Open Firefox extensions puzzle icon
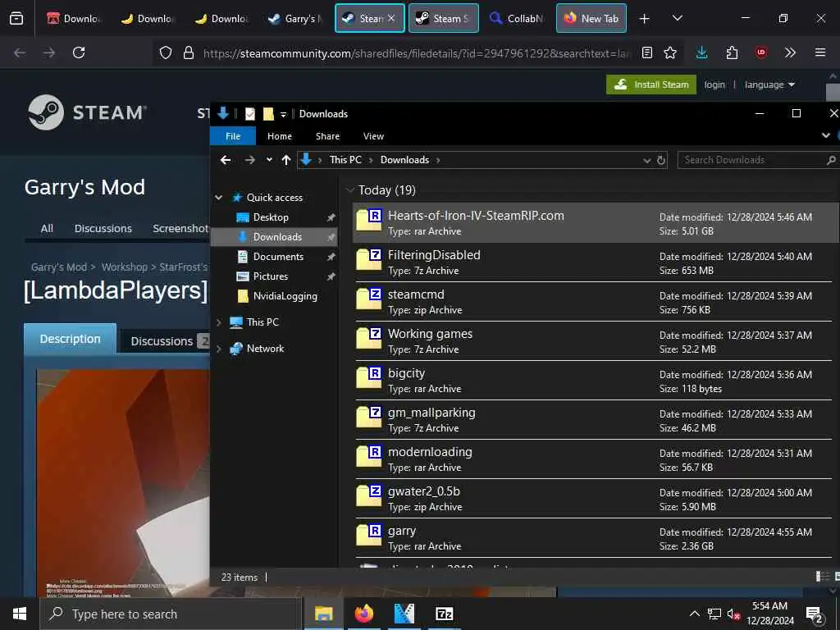Image resolution: width=840 pixels, height=630 pixels. [732, 52]
